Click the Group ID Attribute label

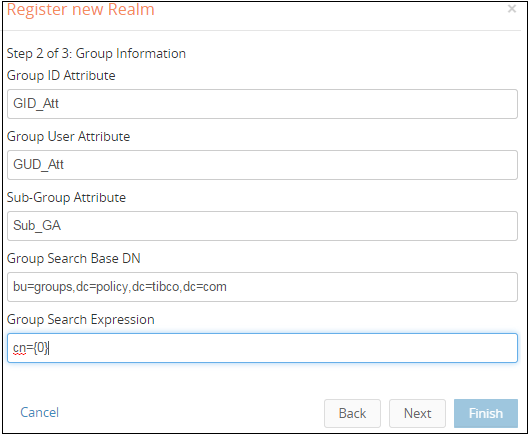(61, 75)
